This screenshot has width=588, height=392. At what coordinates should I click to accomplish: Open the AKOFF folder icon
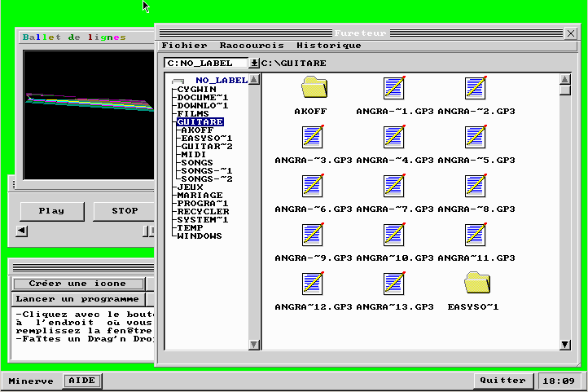click(314, 88)
